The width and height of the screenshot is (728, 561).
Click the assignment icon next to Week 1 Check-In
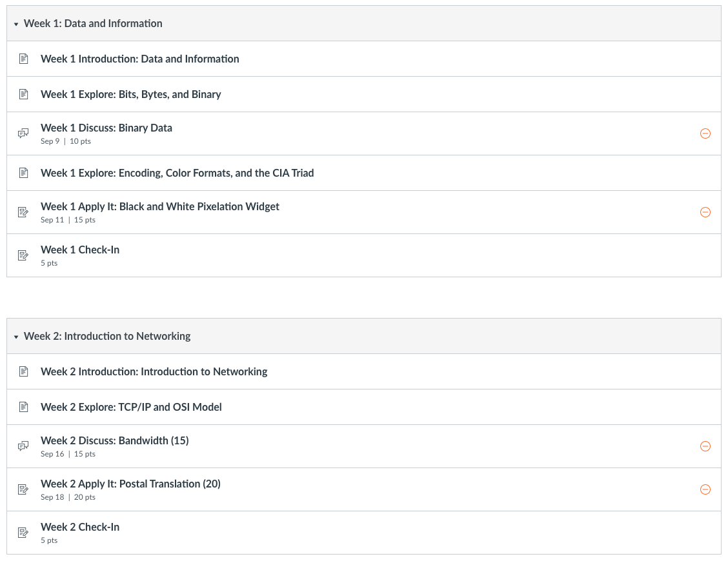24,255
